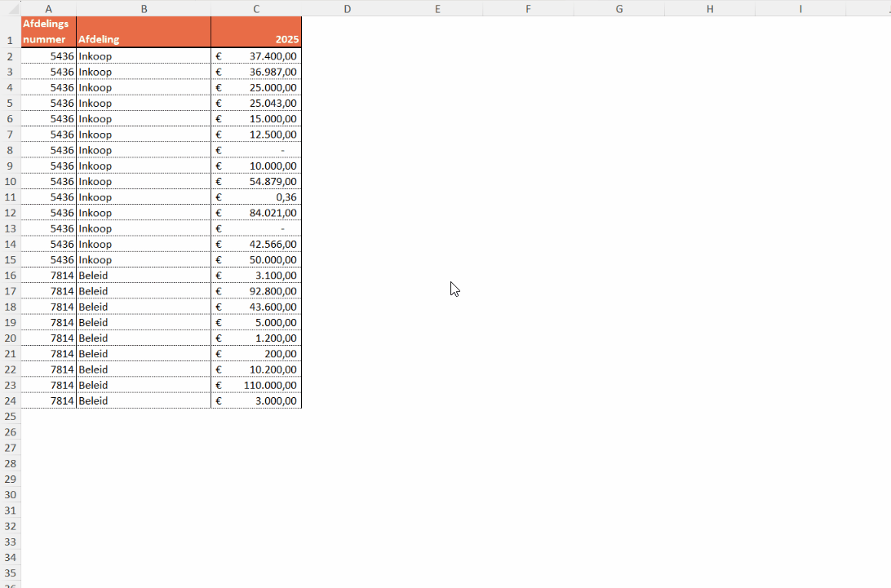
Task: Select column E by its header
Action: [437, 8]
